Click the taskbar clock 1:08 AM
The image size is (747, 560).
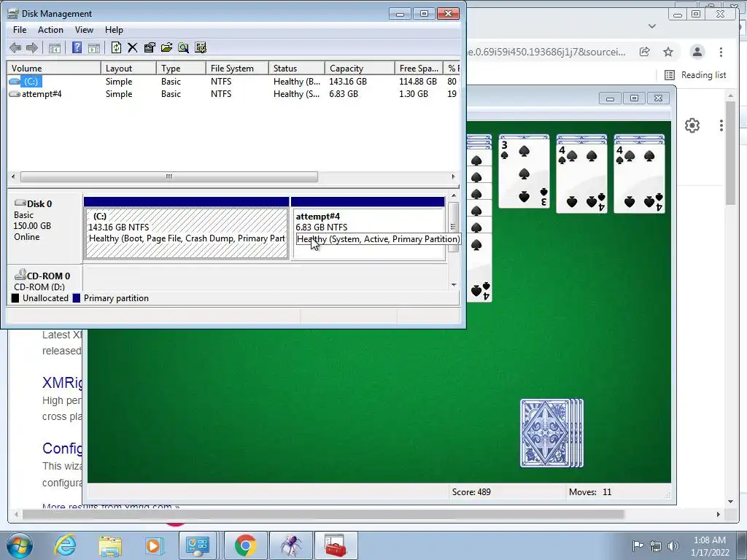710,540
